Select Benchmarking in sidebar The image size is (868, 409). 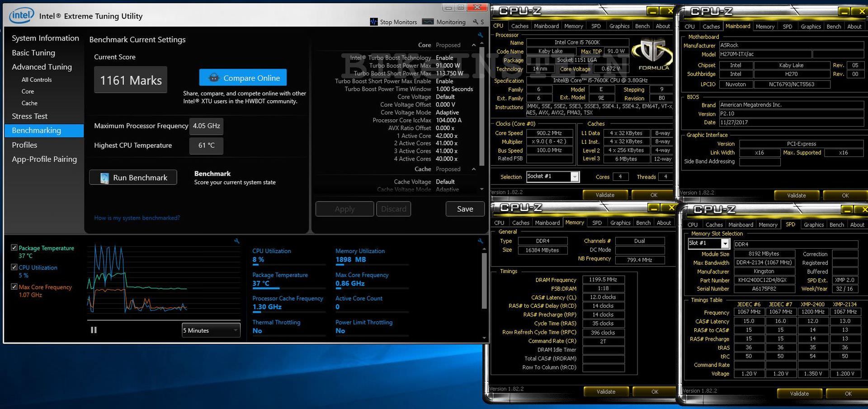[x=44, y=131]
